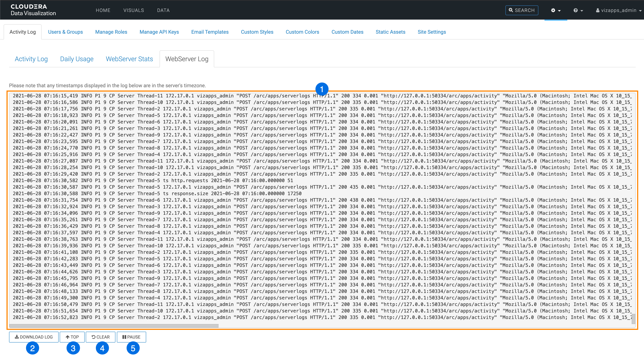Open the Daily Usage tab
Screen dimensions: 644x357
(x=77, y=59)
